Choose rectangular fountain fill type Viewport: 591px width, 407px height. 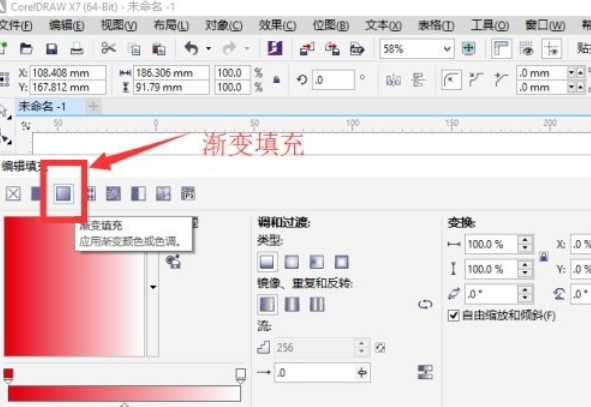(x=341, y=262)
